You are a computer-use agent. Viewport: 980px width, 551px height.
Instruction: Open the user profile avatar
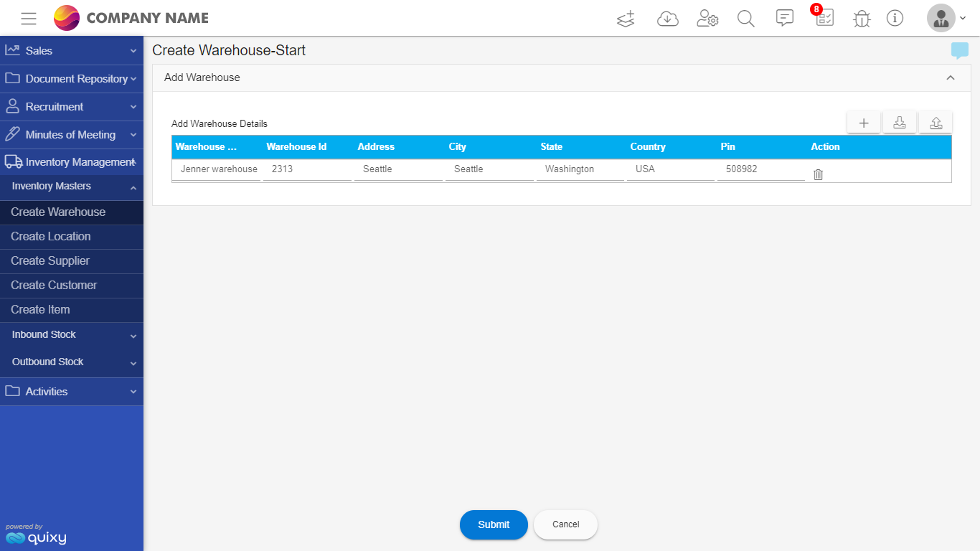pos(941,18)
